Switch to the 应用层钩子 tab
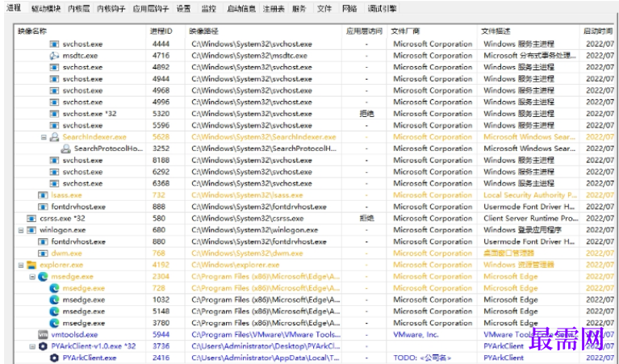 click(151, 8)
